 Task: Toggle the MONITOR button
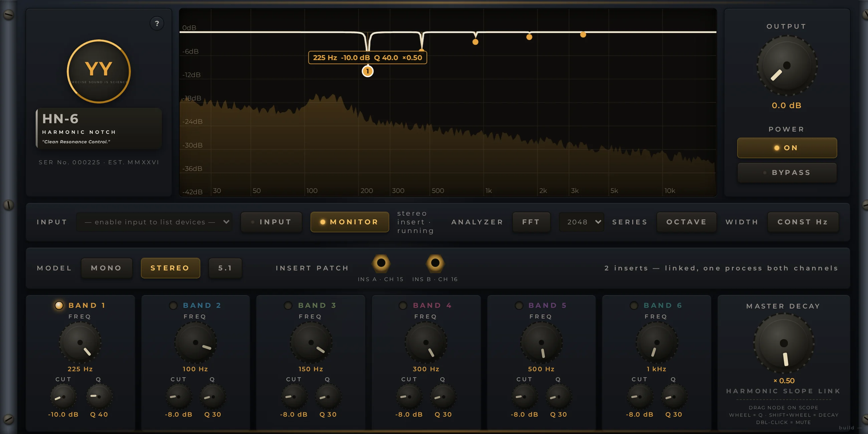[350, 222]
